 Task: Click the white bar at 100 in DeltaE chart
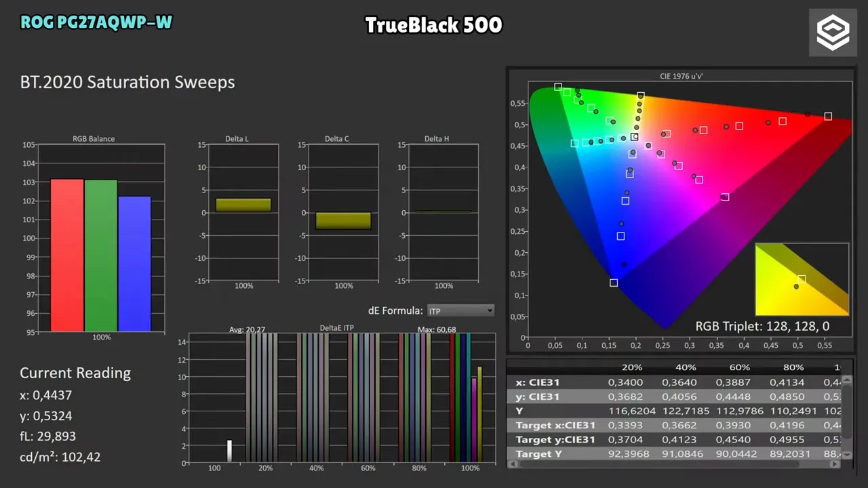(x=229, y=451)
